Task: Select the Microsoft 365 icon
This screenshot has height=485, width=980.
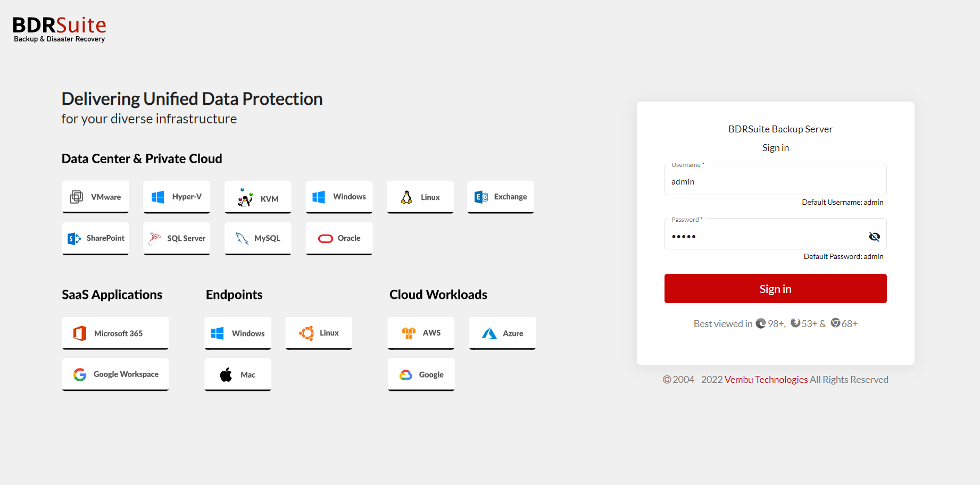Action: [x=80, y=333]
